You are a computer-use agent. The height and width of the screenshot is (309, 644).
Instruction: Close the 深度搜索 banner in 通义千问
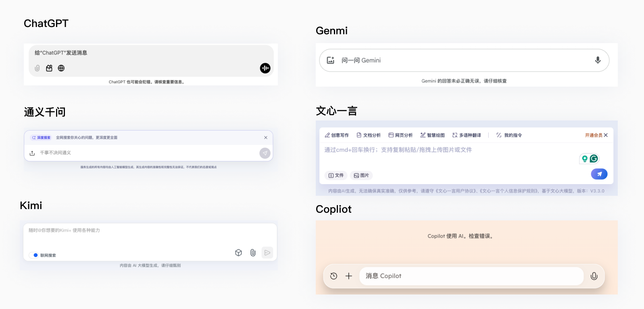[x=266, y=138]
